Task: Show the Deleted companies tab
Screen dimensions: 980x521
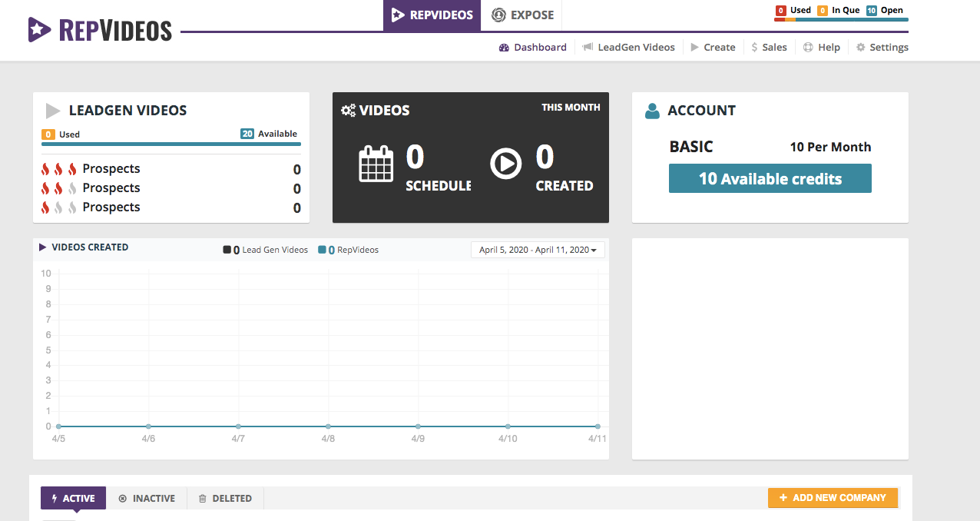Action: pos(225,498)
